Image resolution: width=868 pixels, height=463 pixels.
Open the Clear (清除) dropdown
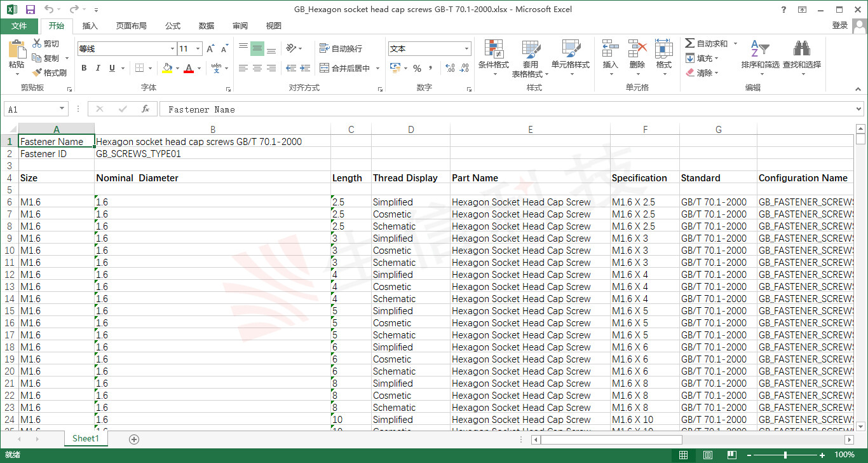(702, 73)
